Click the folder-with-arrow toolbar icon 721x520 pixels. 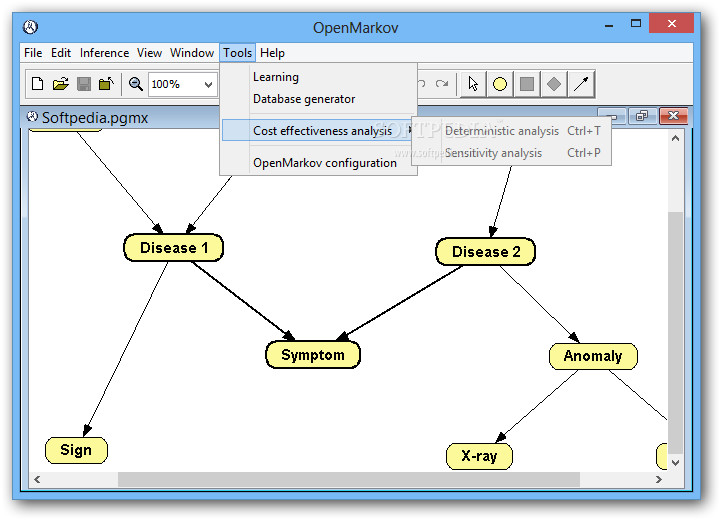106,84
